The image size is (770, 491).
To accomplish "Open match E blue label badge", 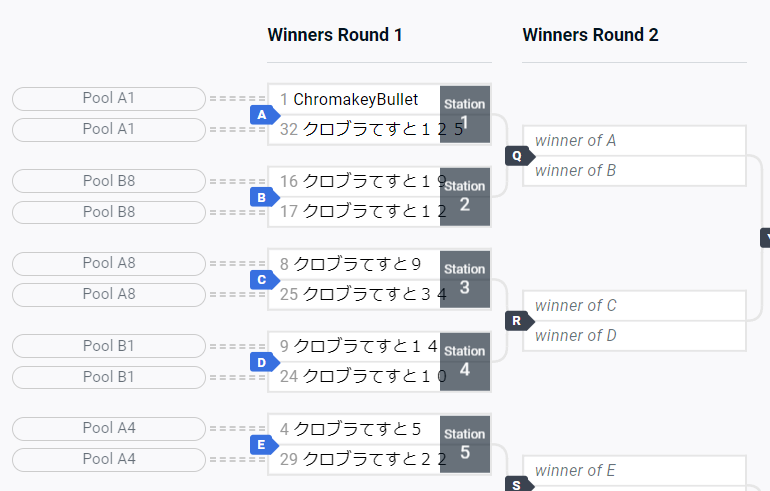I will click(x=264, y=445).
